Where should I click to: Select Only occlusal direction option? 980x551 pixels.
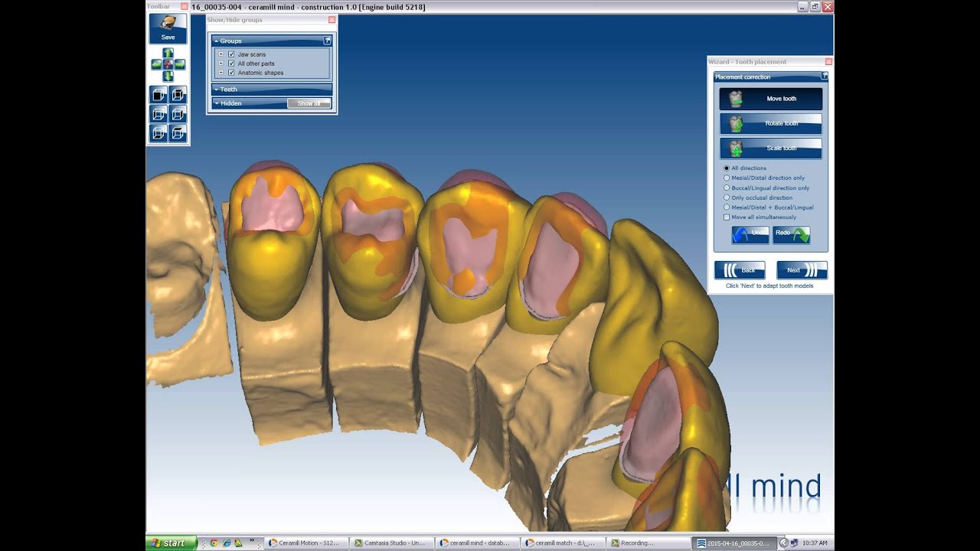727,197
